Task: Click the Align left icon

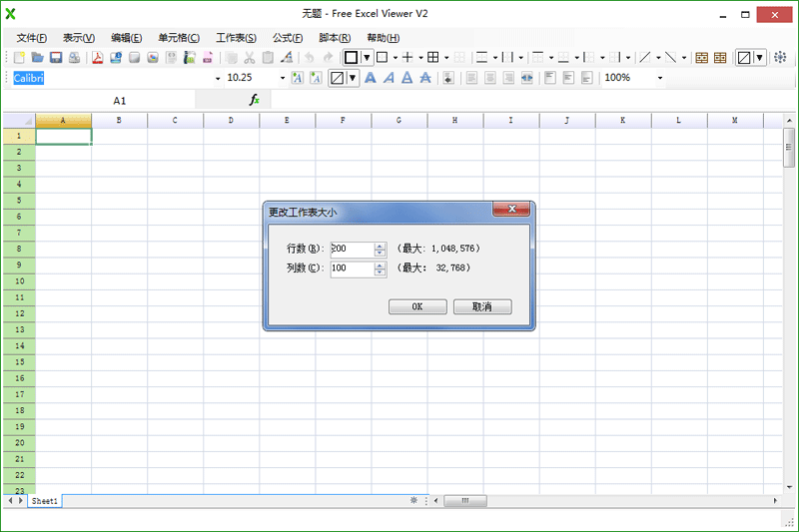Action: pyautogui.click(x=471, y=78)
